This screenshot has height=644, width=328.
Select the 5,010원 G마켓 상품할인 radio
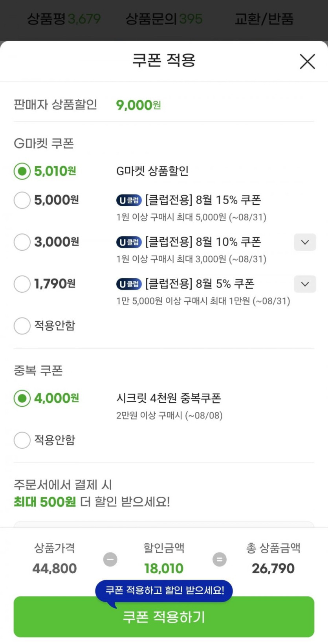click(x=22, y=171)
